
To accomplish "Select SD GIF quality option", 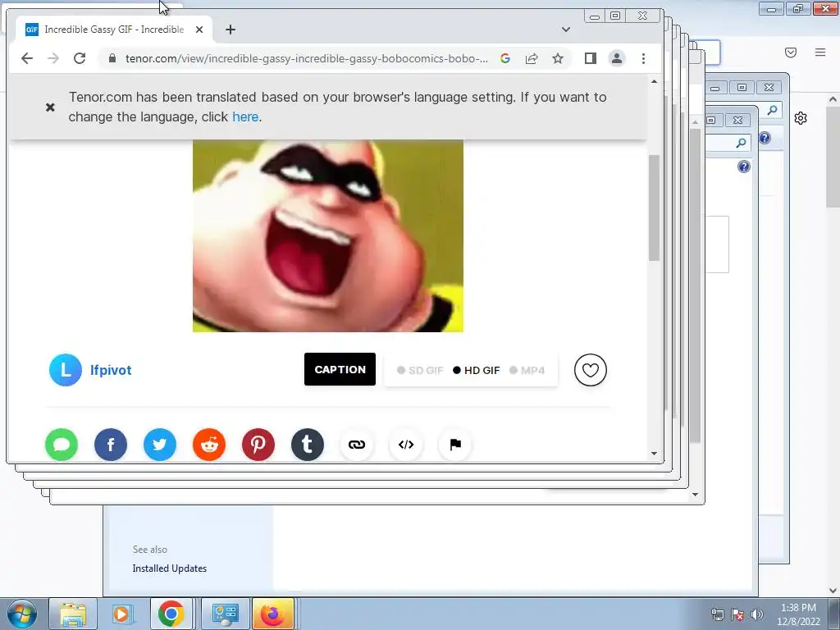I will pyautogui.click(x=421, y=370).
